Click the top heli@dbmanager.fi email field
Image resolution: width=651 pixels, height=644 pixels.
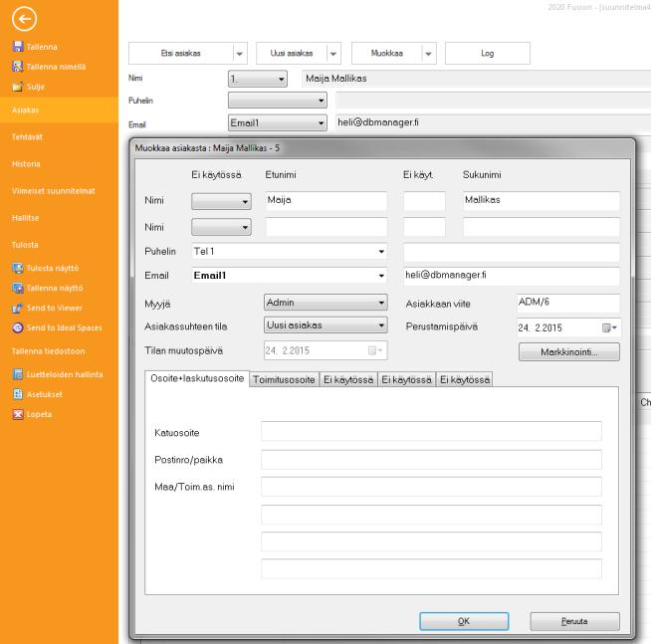(493, 122)
